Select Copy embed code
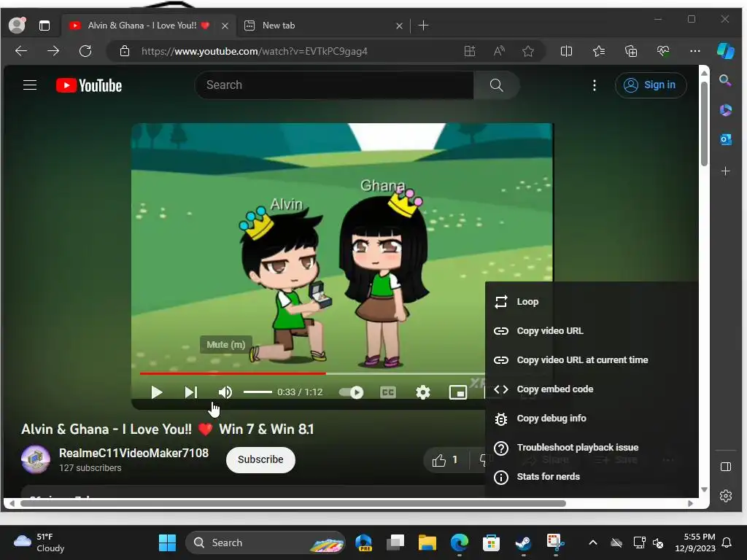747x560 pixels. point(592,389)
